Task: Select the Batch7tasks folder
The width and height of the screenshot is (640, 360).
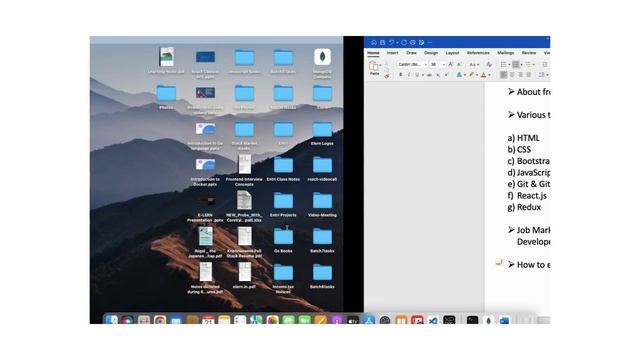Action: click(x=322, y=237)
